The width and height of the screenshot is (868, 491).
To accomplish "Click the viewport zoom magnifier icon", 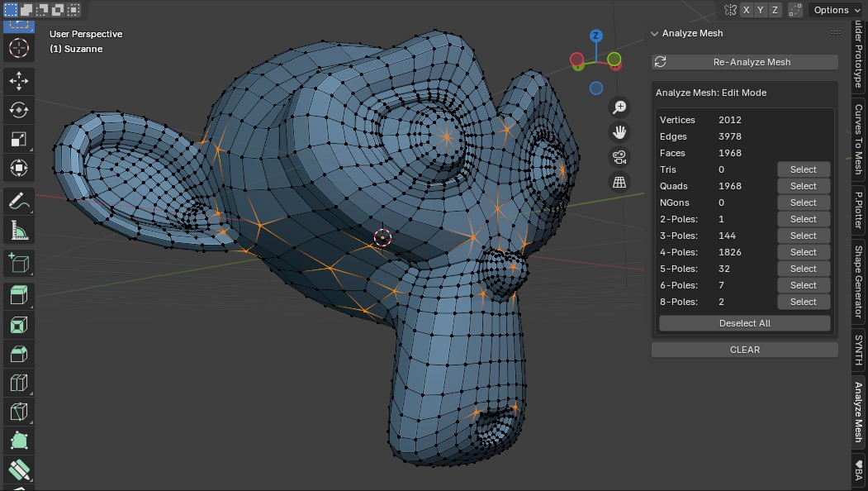I will pyautogui.click(x=618, y=107).
